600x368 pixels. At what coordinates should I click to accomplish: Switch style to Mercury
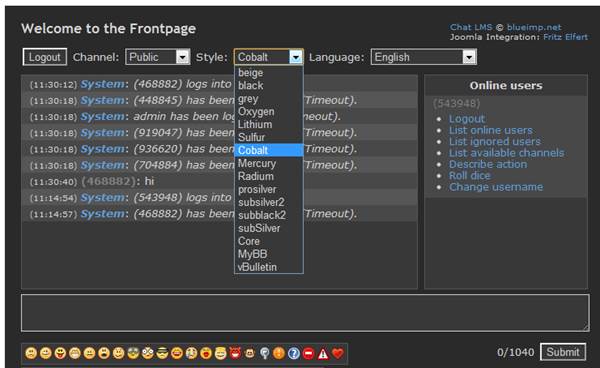click(x=269, y=163)
